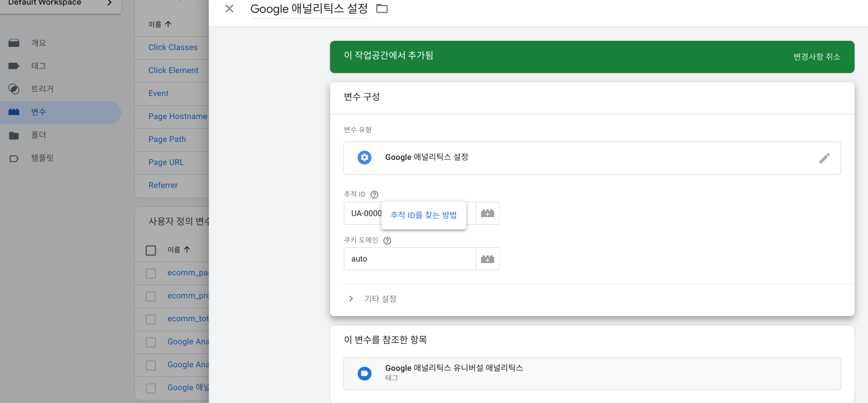Open Google 애널리틱스 유니버설 애널리틱스 tag reference
868x403 pixels.
tap(592, 373)
